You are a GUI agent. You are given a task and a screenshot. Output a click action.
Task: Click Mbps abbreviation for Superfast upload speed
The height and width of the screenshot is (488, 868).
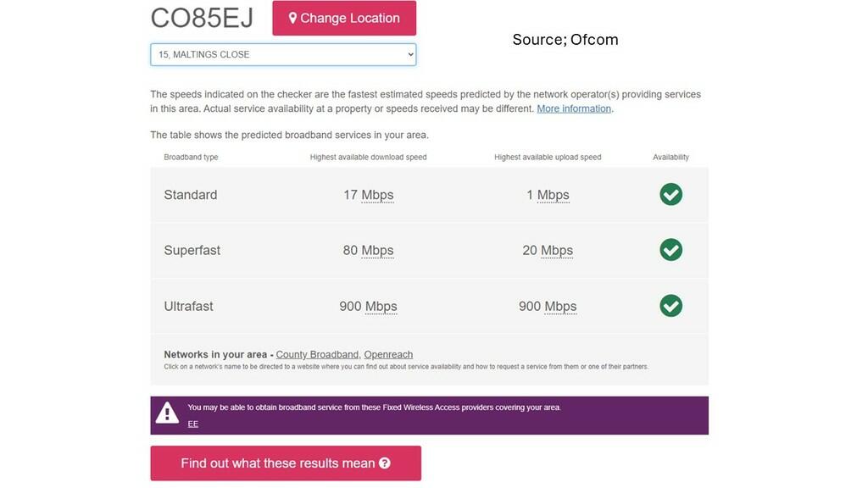556,250
